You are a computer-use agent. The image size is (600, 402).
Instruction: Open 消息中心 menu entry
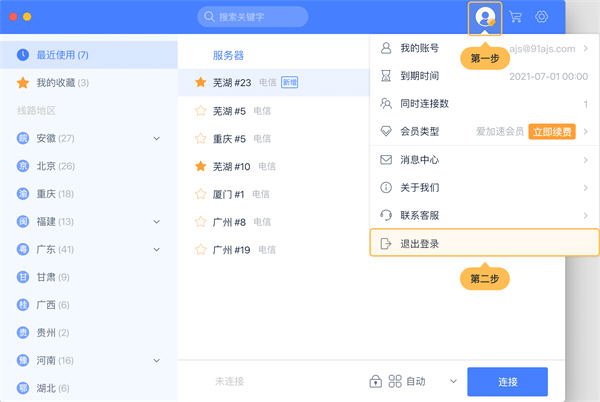(x=484, y=160)
